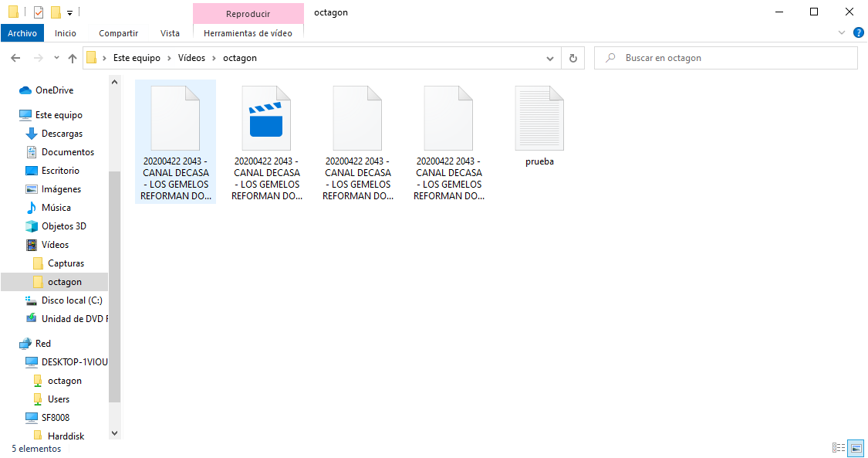
Task: Open recent locations dropdown next to forward arrow
Action: click(56, 58)
